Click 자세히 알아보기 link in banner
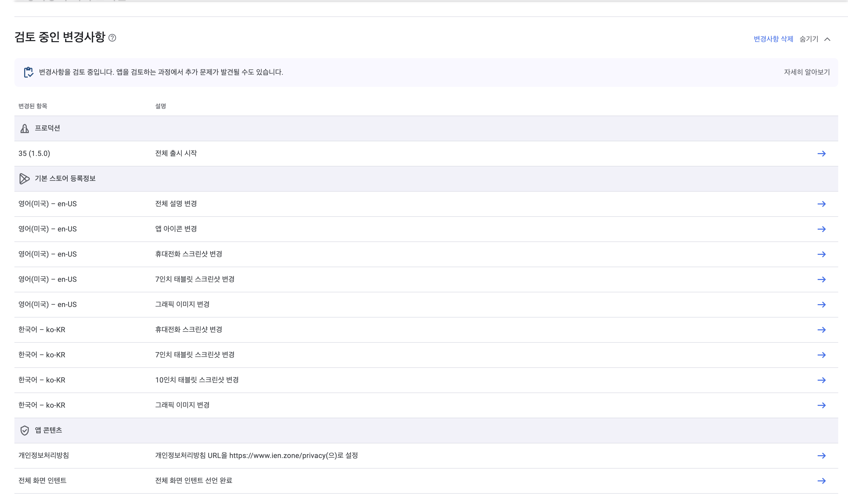 pos(807,72)
